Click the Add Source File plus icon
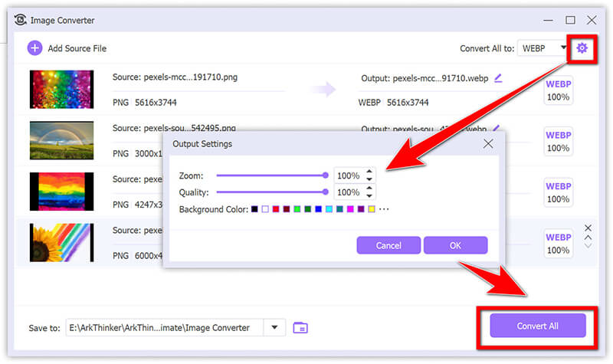This screenshot has height=364, width=613. click(x=34, y=48)
